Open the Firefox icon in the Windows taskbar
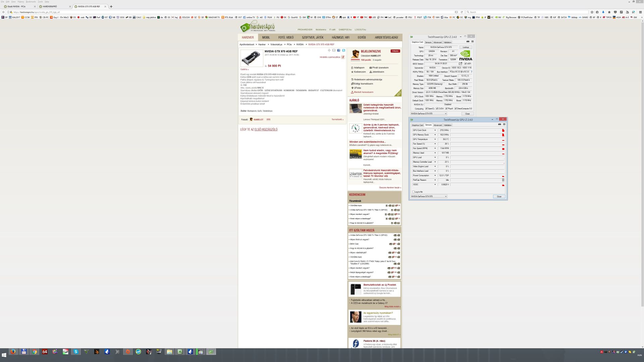 (x=13, y=352)
